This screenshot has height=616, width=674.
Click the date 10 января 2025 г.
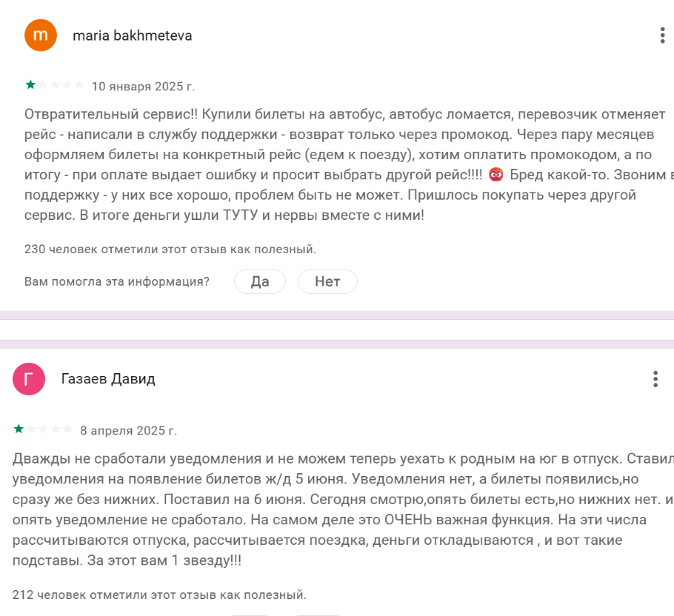click(143, 86)
